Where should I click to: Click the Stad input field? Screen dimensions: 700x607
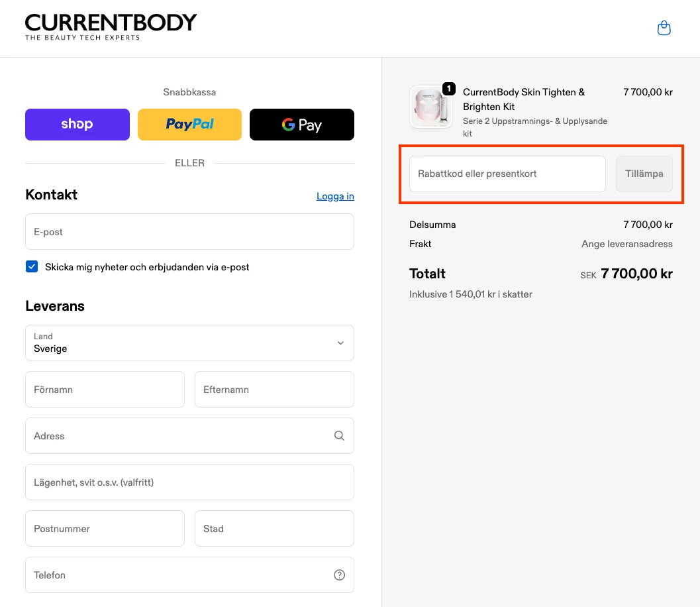[275, 528]
